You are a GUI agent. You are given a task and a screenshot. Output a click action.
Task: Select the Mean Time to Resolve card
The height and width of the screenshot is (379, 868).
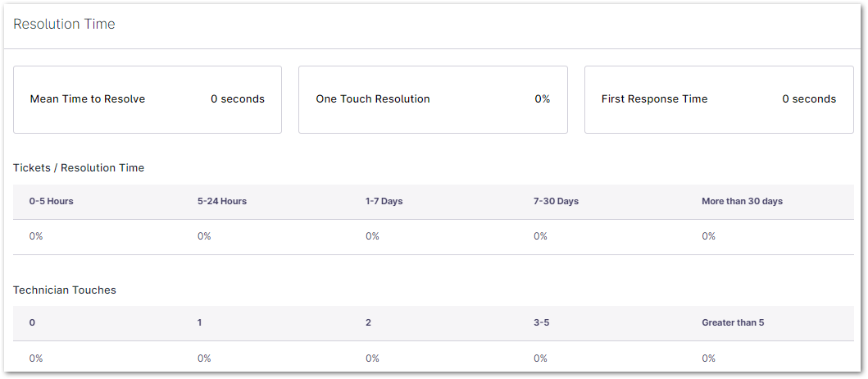(x=148, y=99)
